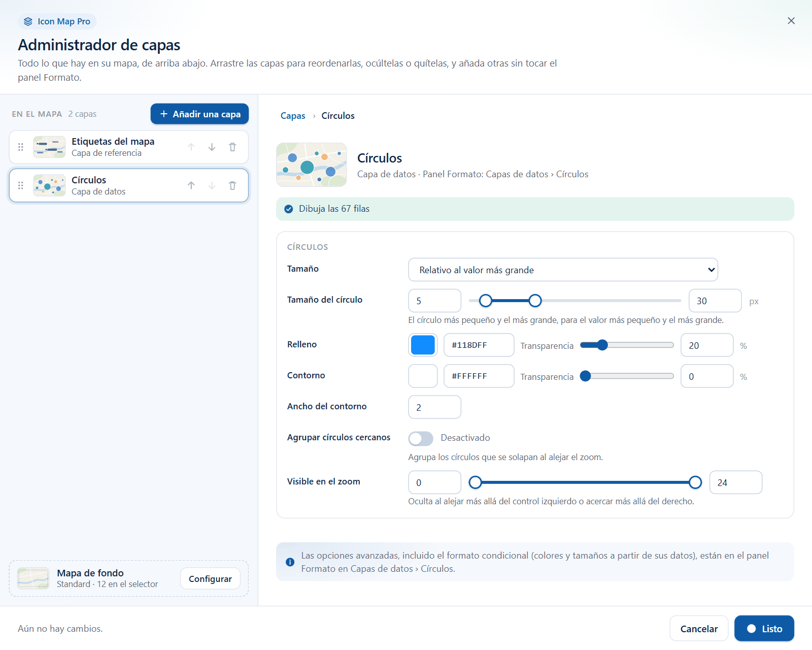
Task: Click the down arrow on Círculos layer
Action: click(x=212, y=186)
